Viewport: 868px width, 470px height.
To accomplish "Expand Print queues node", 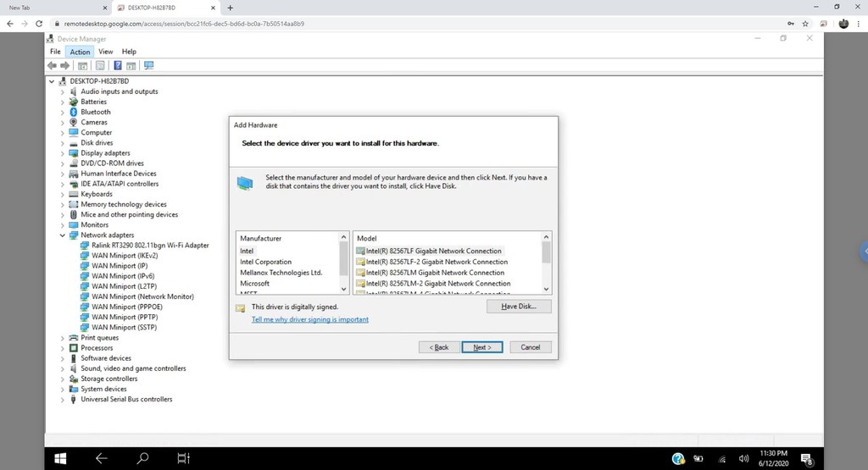I will click(63, 338).
